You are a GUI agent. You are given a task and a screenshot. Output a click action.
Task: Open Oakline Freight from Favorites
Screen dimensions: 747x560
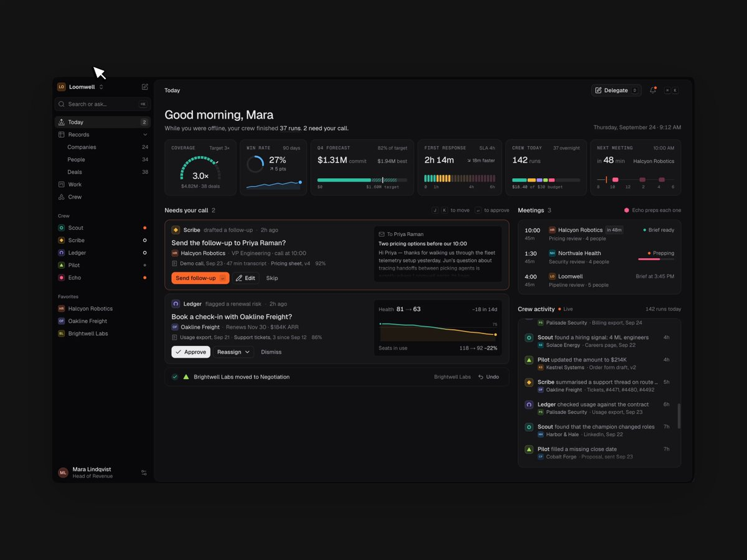click(103, 321)
